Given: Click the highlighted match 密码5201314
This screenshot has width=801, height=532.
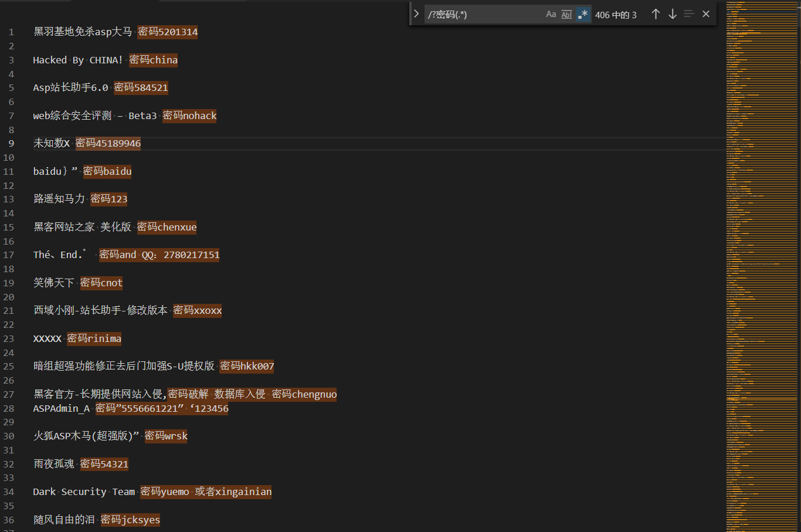Looking at the screenshot, I should 168,32.
